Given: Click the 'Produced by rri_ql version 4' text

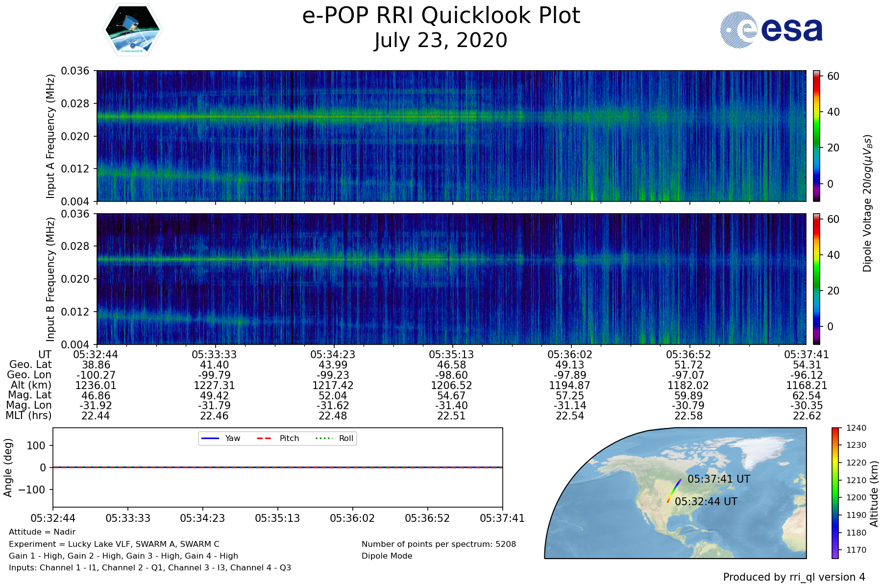Looking at the screenshot, I should [794, 577].
